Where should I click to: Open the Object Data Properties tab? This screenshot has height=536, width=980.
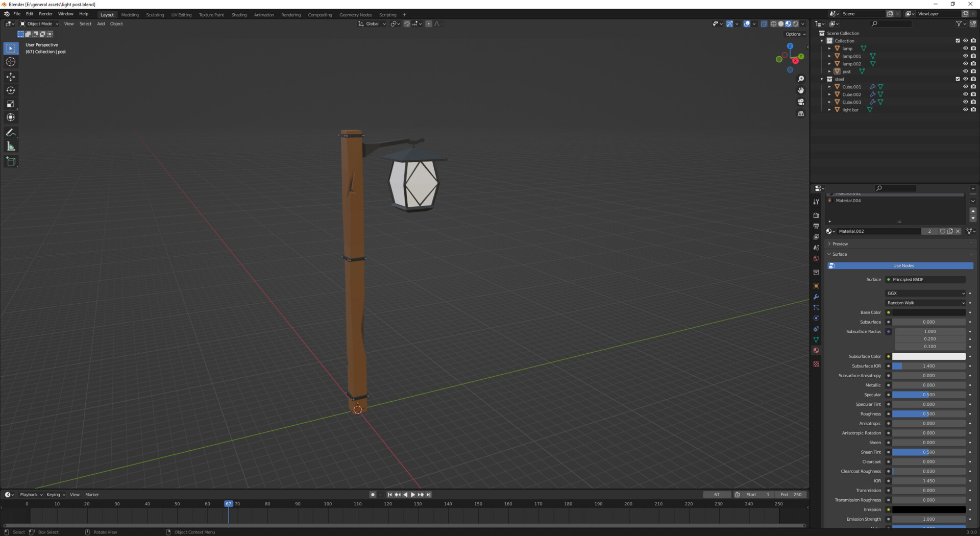816,339
